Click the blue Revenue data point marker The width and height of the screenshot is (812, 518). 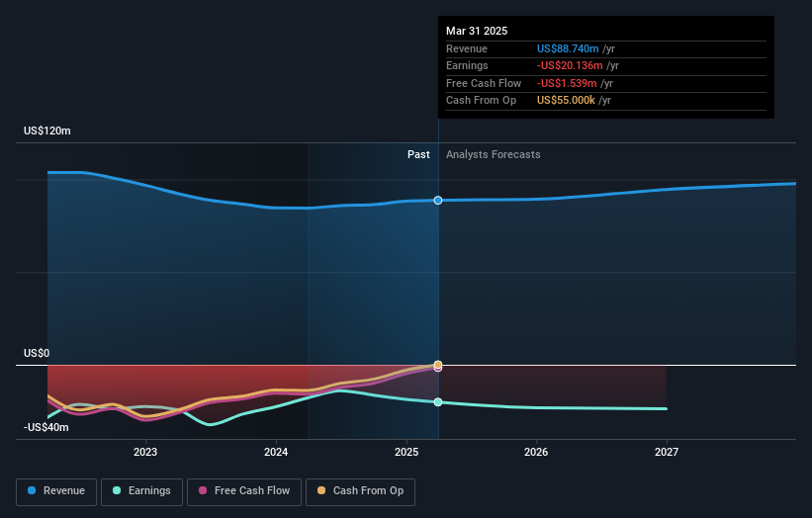[x=438, y=201]
